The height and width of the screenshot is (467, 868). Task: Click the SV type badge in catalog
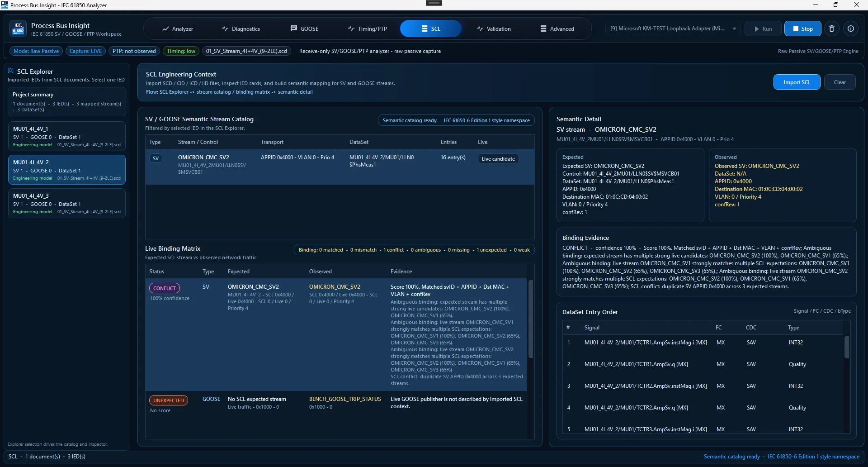[x=156, y=158]
